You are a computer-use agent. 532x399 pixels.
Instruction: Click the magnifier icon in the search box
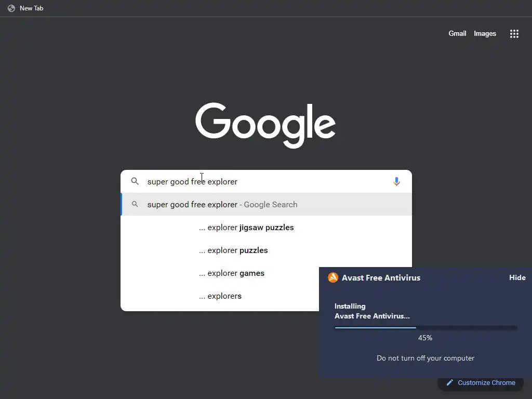click(135, 181)
